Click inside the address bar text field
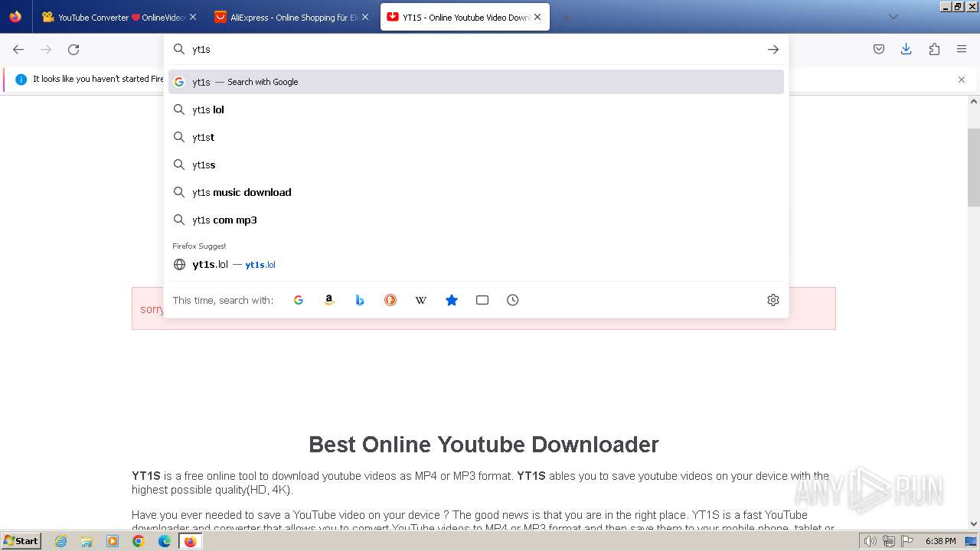Image resolution: width=980 pixels, height=551 pixels. click(x=475, y=49)
